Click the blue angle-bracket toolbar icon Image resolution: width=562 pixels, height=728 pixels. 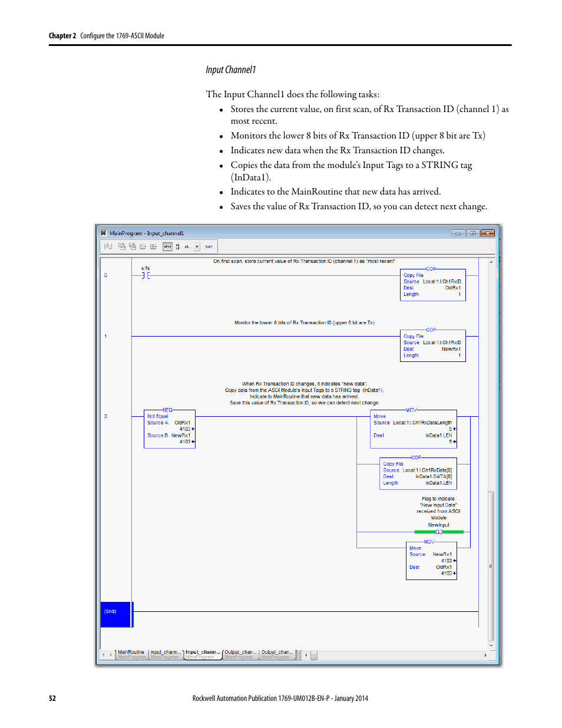coord(209,246)
